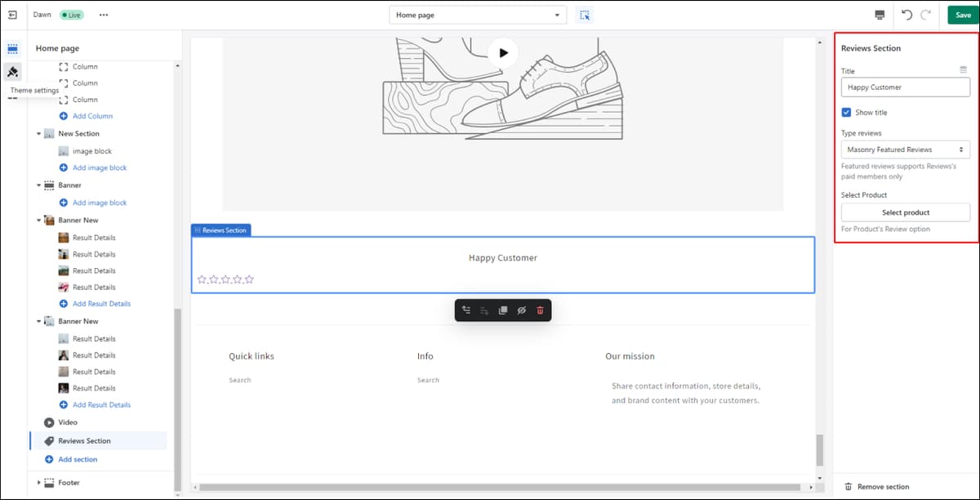This screenshot has width=980, height=500.
Task: Delete section with red trash icon
Action: tap(540, 310)
